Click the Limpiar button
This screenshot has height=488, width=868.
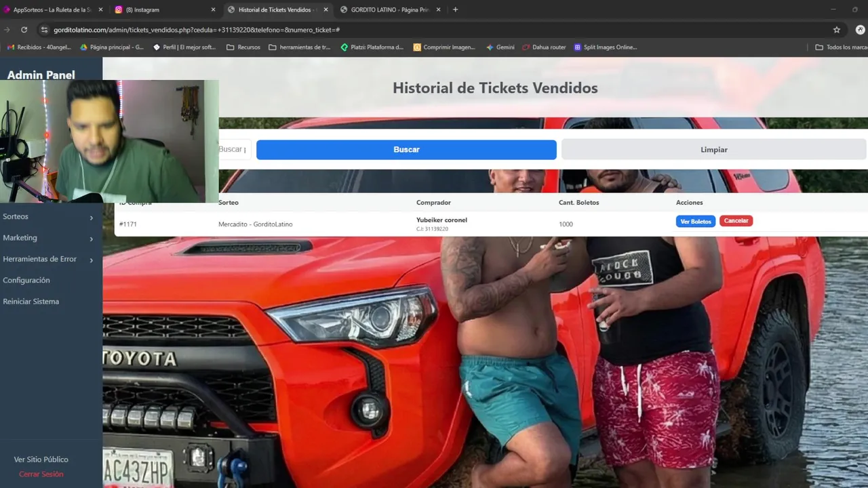[x=713, y=150]
